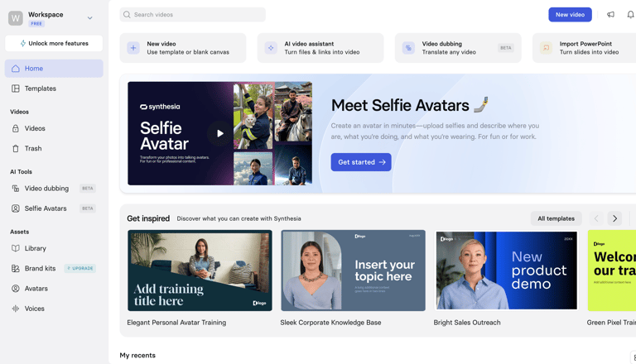
Task: Click the UPGRADE badge next to Brand kits
Action: 79,268
